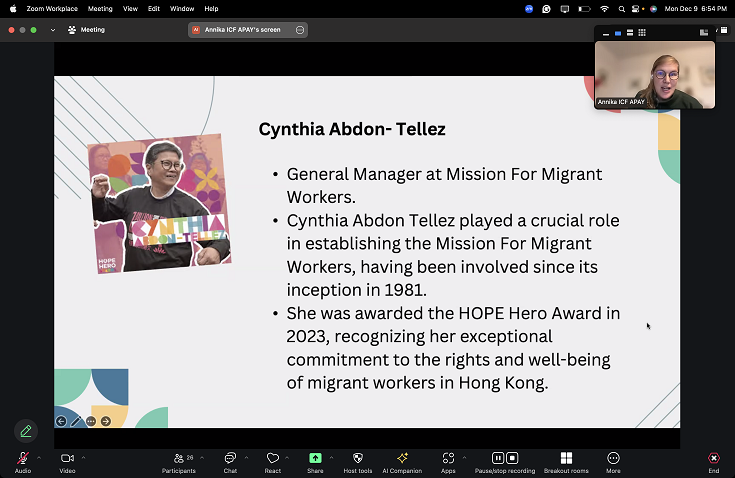Click the view window icon at top right
The height and width of the screenshot is (478, 735).
[724, 30]
